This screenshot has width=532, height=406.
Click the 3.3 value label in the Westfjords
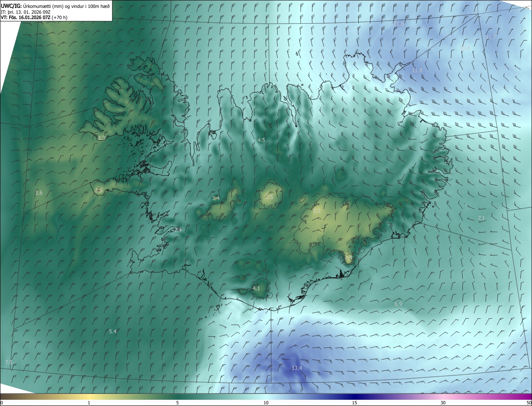[101, 138]
